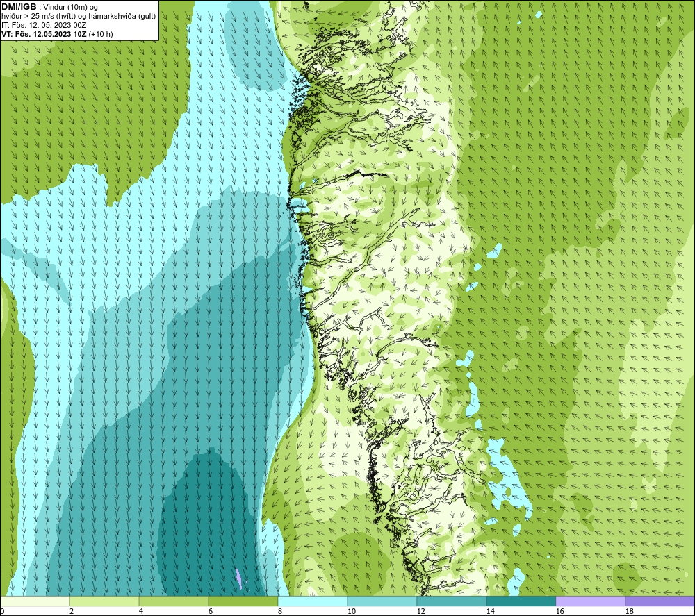The height and width of the screenshot is (616, 695).
Task: Click the 6–8 m/s dark green legend swatch
Action: pyautogui.click(x=243, y=601)
